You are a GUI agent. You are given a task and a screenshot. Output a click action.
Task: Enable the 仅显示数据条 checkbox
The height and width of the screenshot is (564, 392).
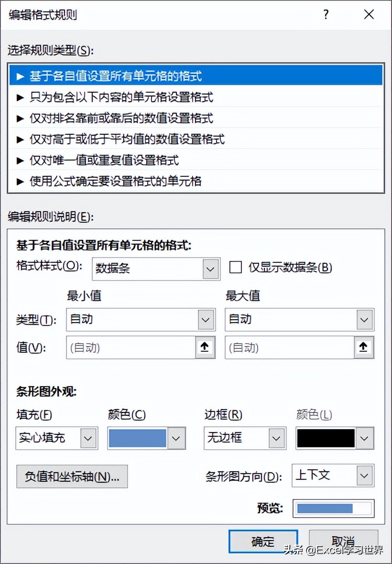236,268
